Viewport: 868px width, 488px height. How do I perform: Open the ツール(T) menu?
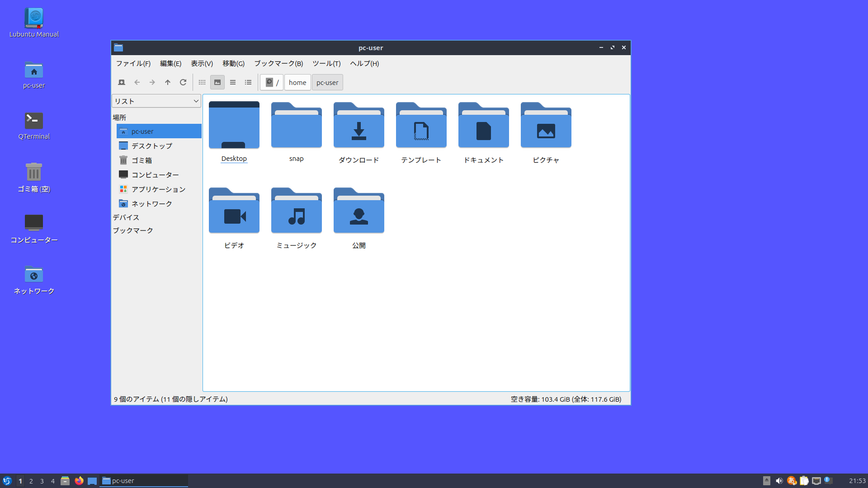pyautogui.click(x=326, y=63)
